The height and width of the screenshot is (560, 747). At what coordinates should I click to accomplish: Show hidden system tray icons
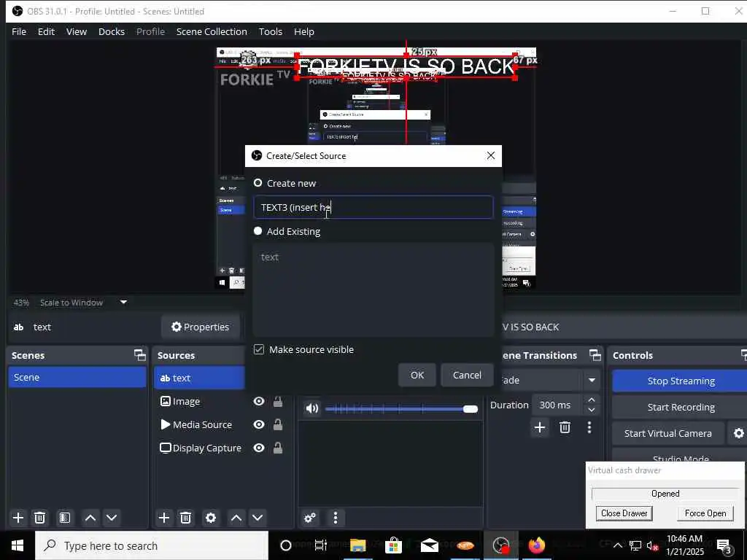[617, 545]
